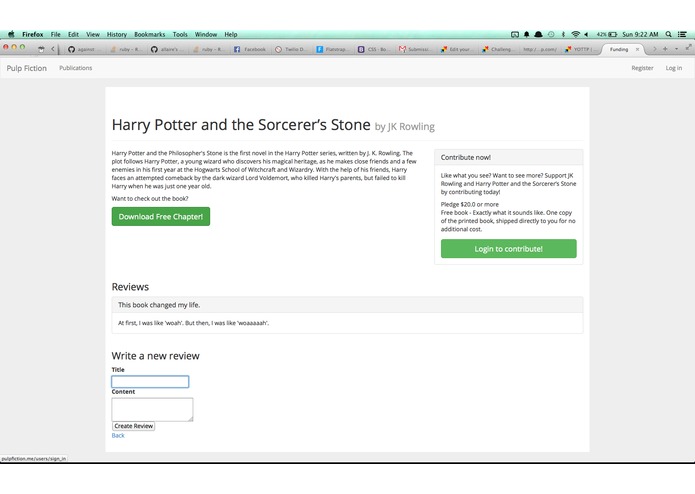
Task: Click the volume speaker icon in menu bar
Action: (586, 34)
